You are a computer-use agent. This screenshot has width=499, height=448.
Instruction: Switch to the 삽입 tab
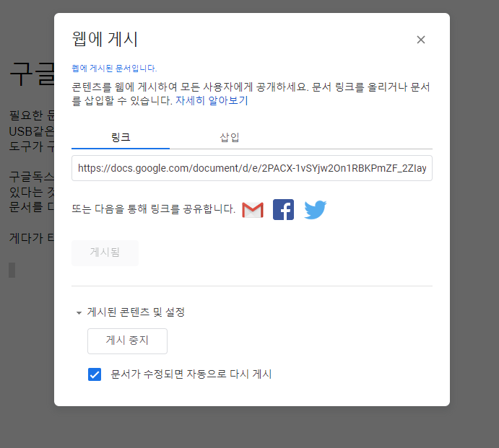(x=230, y=137)
